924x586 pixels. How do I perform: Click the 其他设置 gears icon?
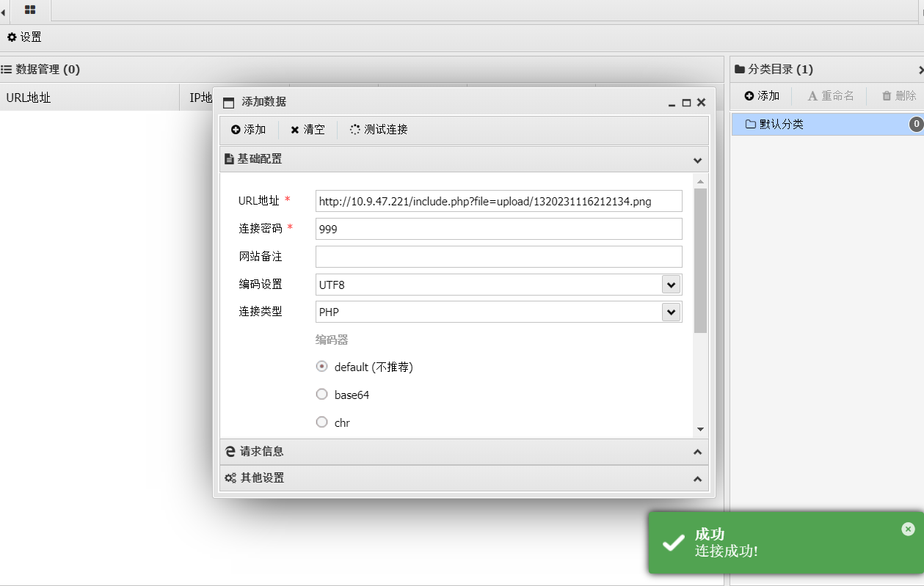coord(230,478)
